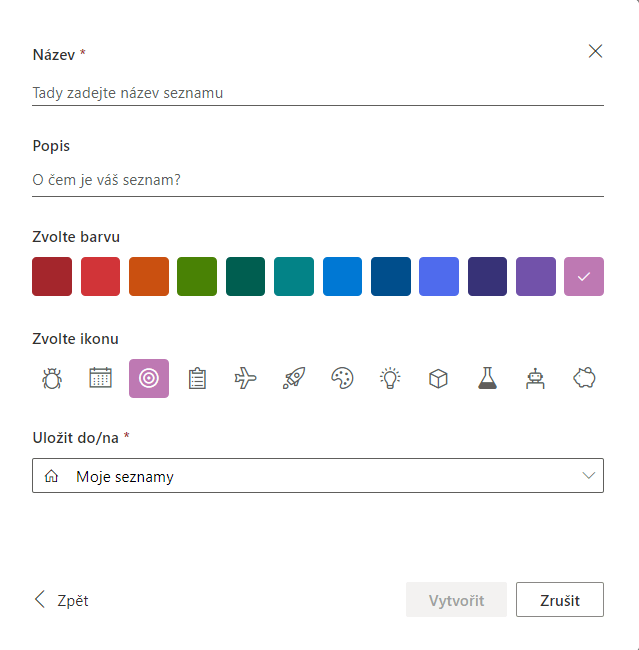Pick the paint palette icon

342,378
